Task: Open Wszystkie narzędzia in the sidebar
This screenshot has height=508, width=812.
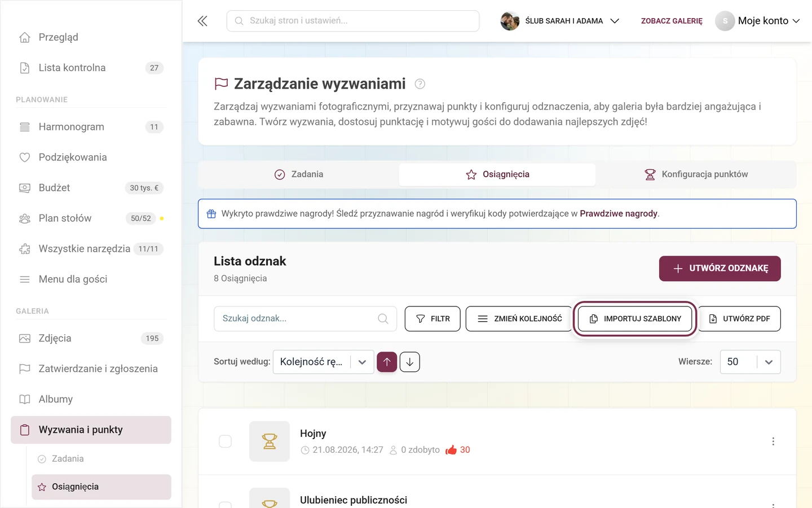Action: click(x=91, y=249)
